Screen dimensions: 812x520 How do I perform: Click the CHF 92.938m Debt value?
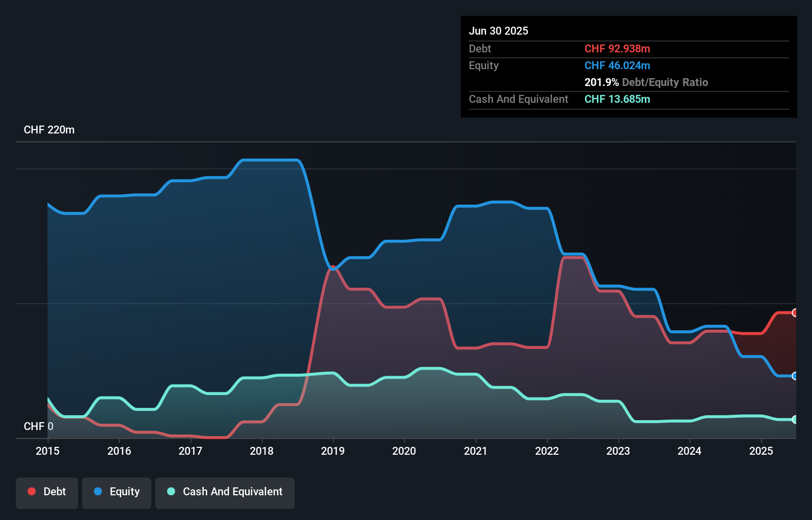click(x=617, y=49)
